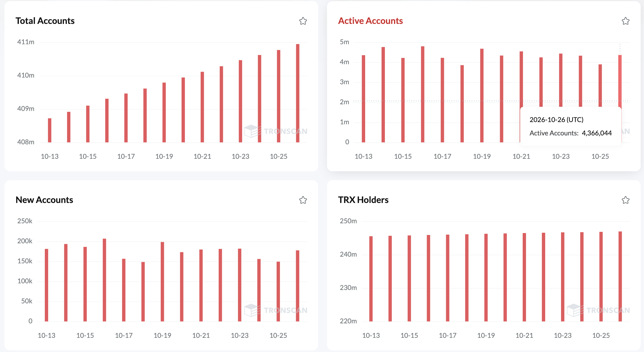Click the 10-17 date label in Active Accounts

(442, 157)
